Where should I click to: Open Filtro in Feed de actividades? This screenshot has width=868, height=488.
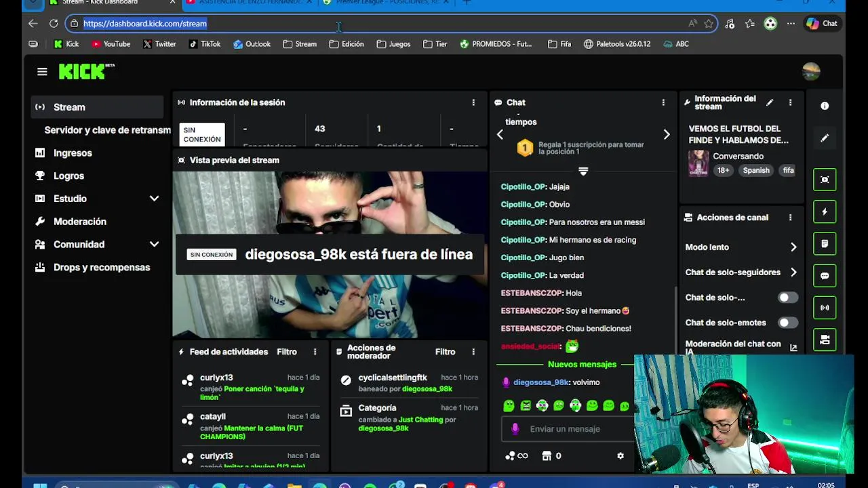point(287,352)
